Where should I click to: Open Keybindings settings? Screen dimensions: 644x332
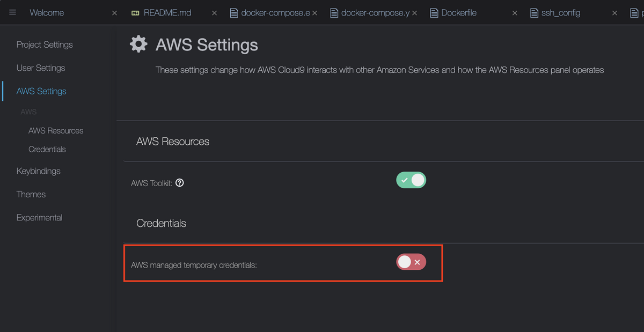coord(39,171)
